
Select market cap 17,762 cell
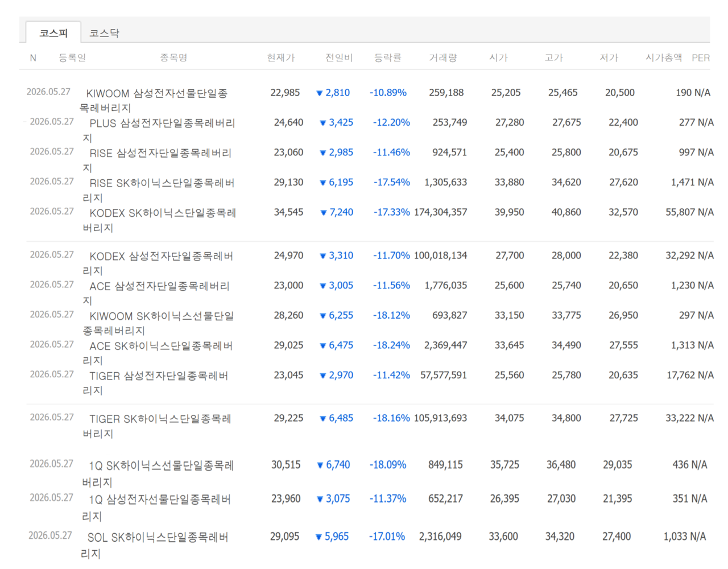tap(681, 375)
